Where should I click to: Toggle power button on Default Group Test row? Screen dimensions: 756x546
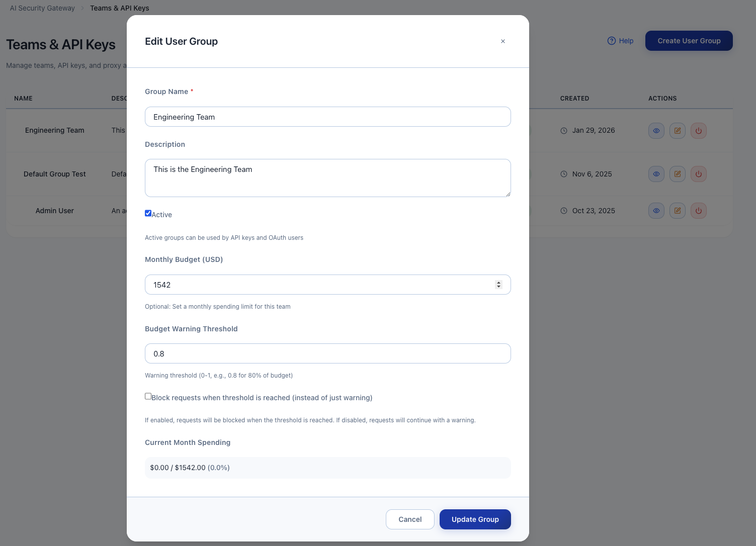pos(698,174)
